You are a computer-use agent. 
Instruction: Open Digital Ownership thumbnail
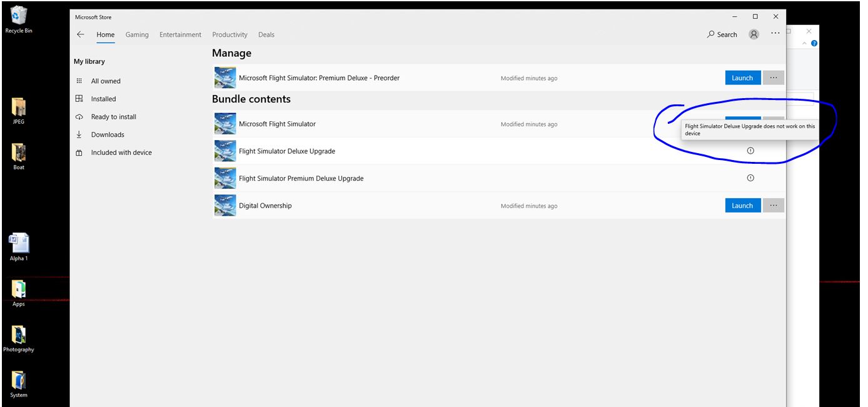point(225,206)
